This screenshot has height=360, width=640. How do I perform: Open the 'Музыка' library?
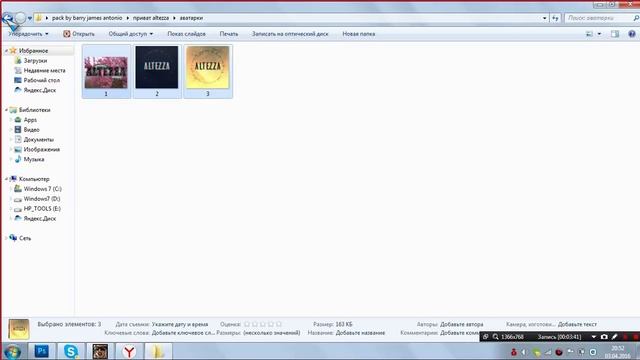click(33, 159)
